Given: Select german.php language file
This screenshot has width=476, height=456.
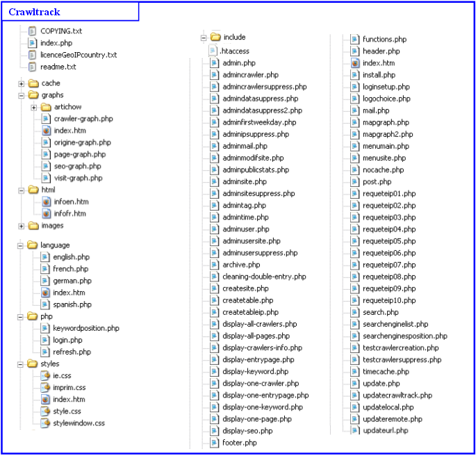Looking at the screenshot, I should pos(72,281).
